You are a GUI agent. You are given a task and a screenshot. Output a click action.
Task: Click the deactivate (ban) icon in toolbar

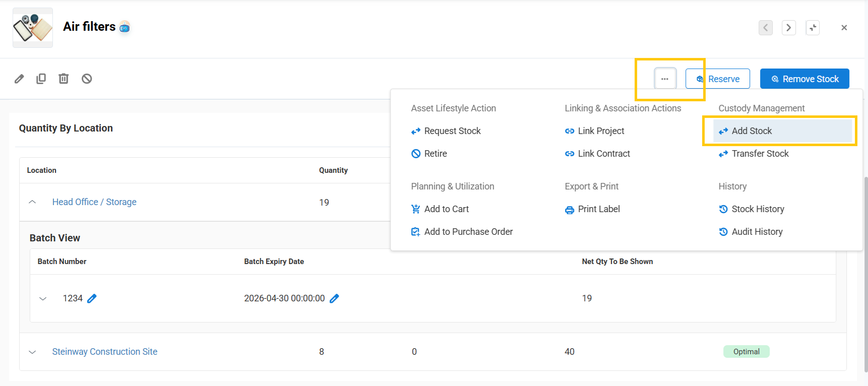point(87,79)
